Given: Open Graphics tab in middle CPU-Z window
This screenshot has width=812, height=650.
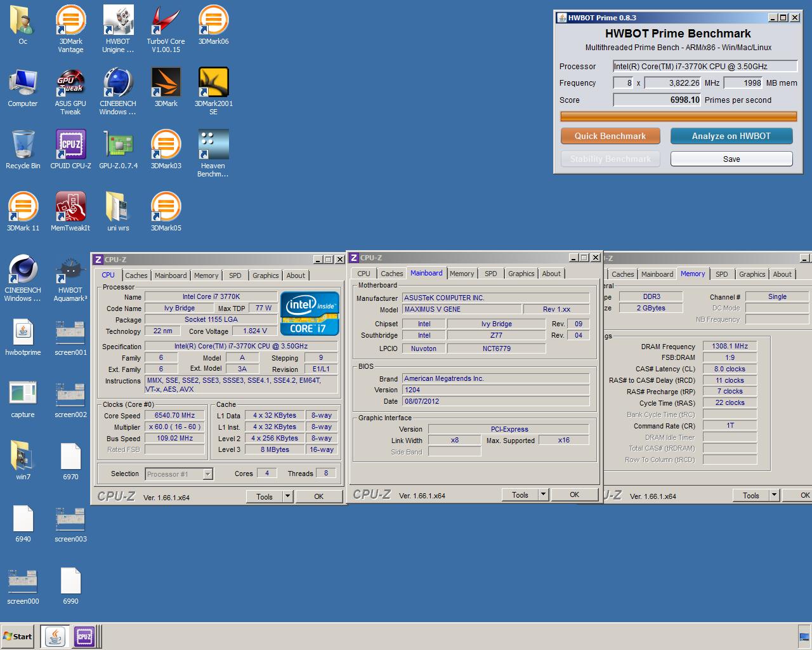Looking at the screenshot, I should pos(521,274).
